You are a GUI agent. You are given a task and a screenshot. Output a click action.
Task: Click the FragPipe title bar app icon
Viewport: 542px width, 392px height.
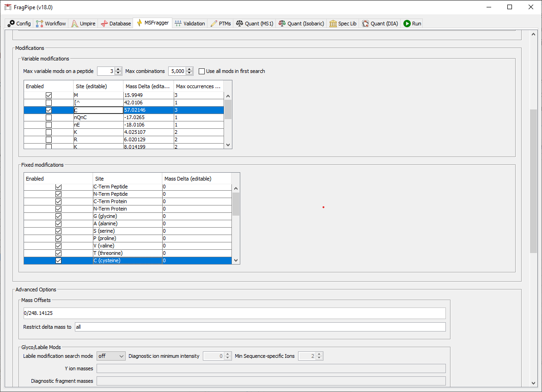click(7, 7)
